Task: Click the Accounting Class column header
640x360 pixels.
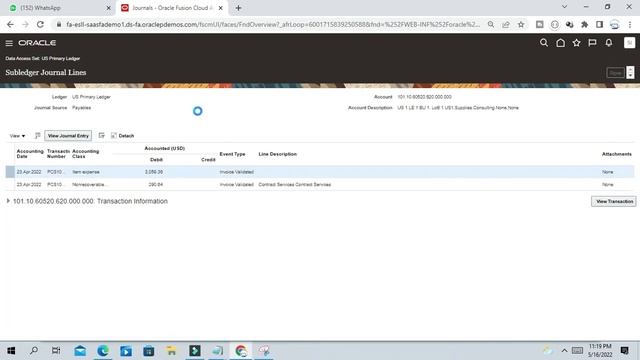Action: [86, 154]
